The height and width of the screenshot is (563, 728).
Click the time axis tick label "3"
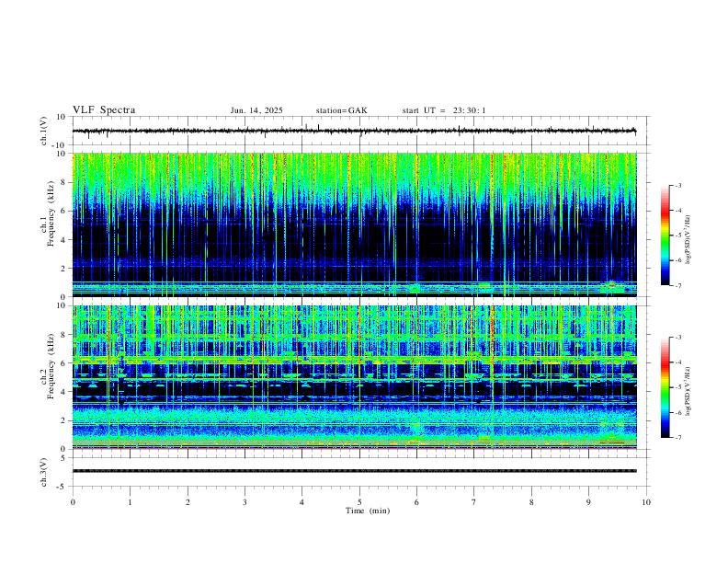point(245,502)
